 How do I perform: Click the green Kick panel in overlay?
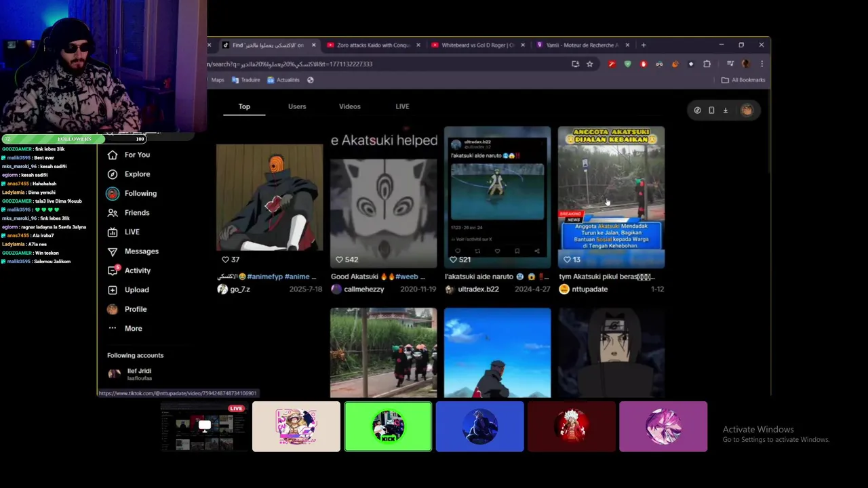(388, 426)
